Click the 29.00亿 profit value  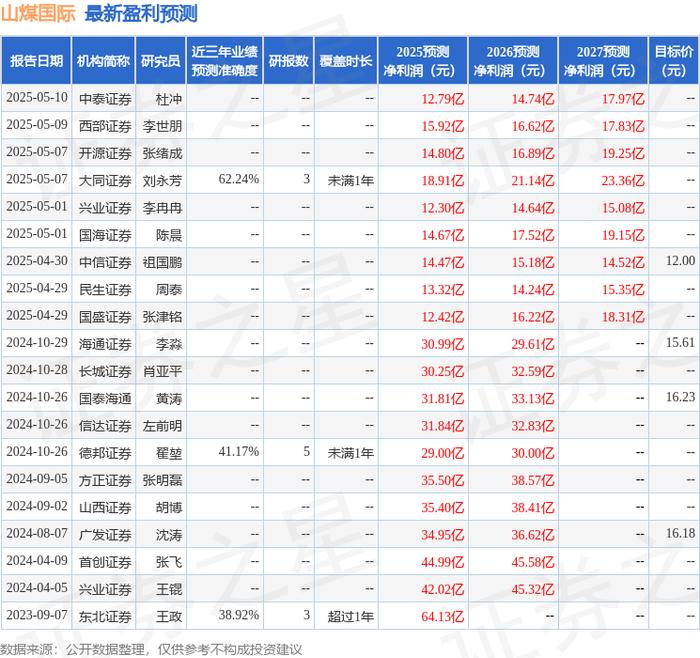point(442,453)
